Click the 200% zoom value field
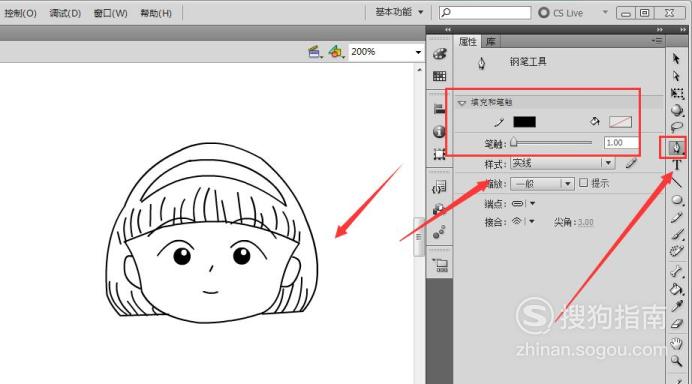 pos(381,52)
